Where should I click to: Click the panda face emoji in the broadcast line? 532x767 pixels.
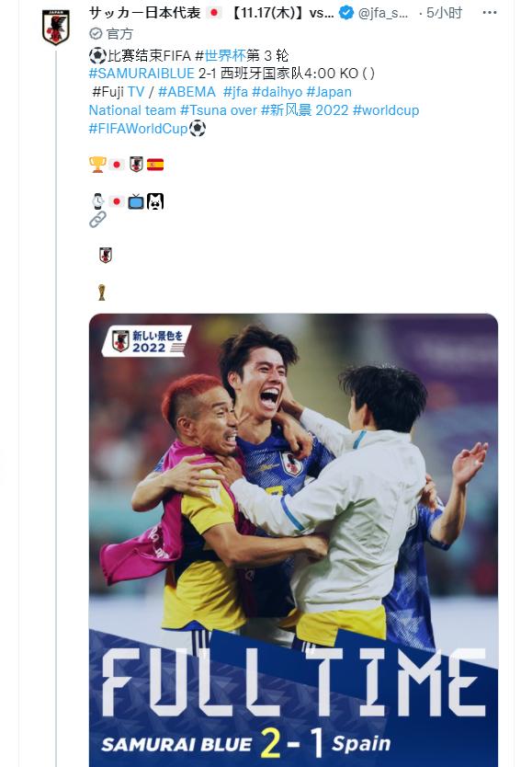[153, 200]
